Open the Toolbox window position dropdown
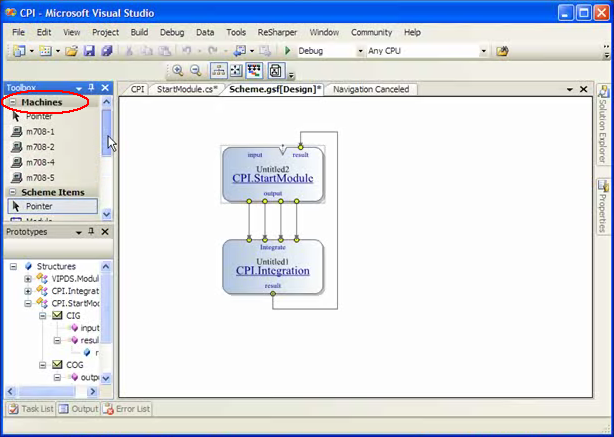 coord(79,88)
